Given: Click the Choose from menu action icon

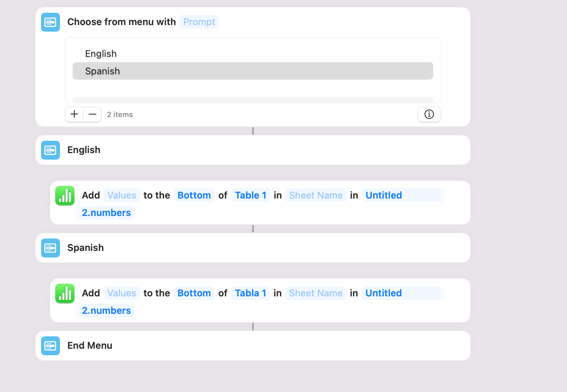Looking at the screenshot, I should pos(51,22).
